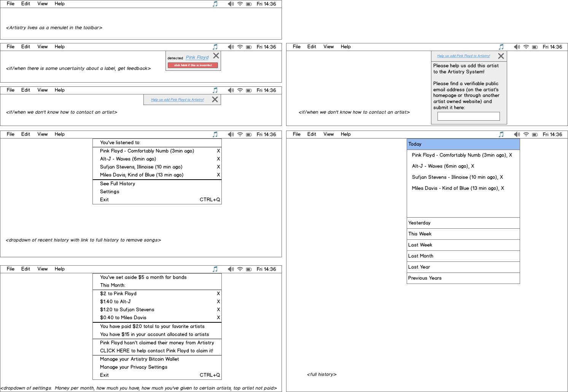The width and height of the screenshot is (568, 392).
Task: Remove 'Miles Davis, Kind of Blue' via its X
Action: click(218, 175)
